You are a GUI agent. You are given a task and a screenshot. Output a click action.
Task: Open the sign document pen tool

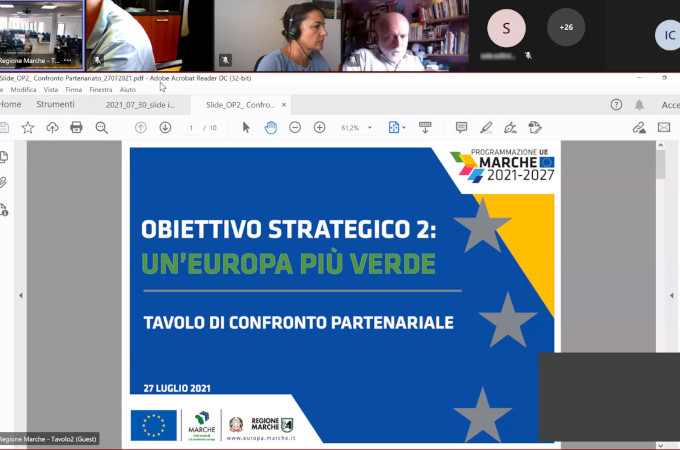click(x=510, y=127)
